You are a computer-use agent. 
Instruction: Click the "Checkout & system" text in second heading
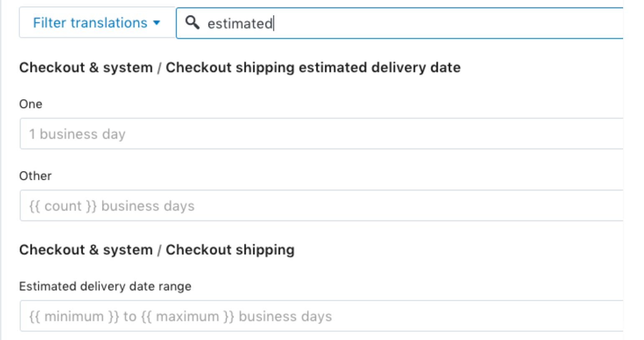click(86, 250)
